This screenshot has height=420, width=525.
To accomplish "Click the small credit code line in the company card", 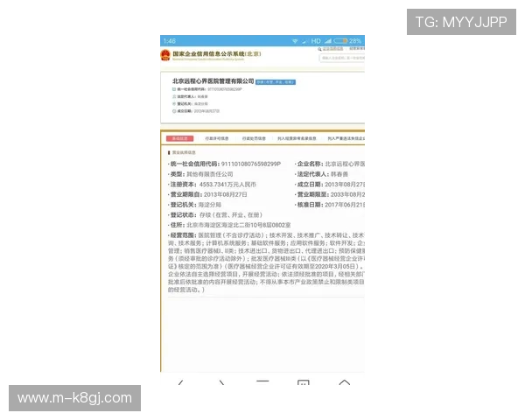I will point(206,89).
